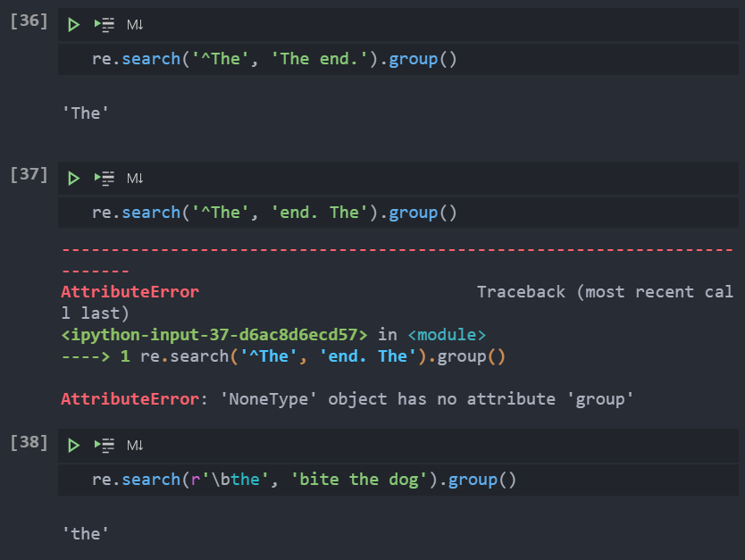Select execution count [36]
Image resolution: width=745 pixels, height=560 pixels.
click(x=29, y=21)
